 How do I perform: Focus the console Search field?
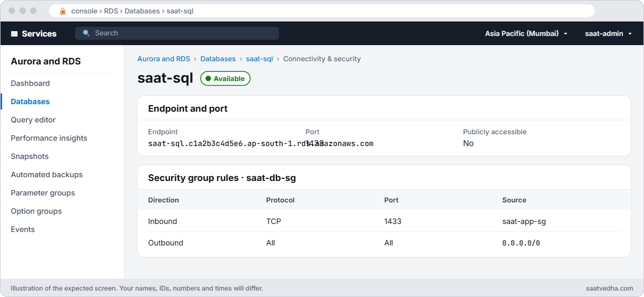[177, 33]
